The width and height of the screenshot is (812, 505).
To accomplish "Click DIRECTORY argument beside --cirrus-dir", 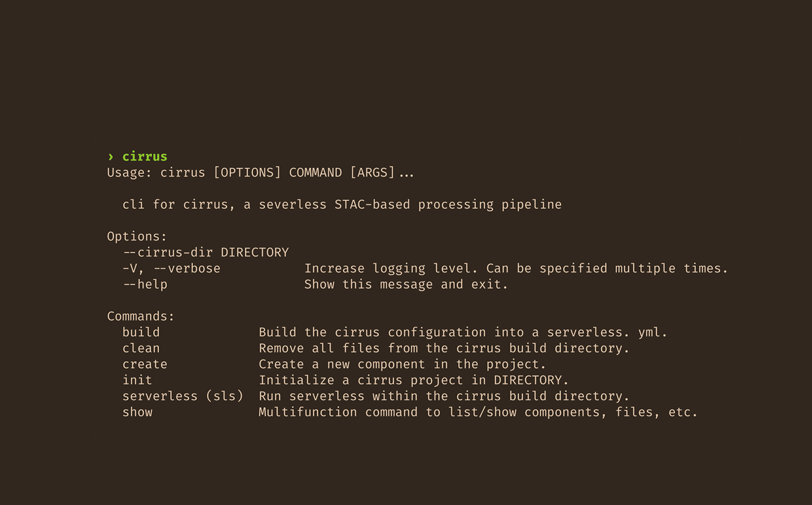I will click(x=254, y=252).
